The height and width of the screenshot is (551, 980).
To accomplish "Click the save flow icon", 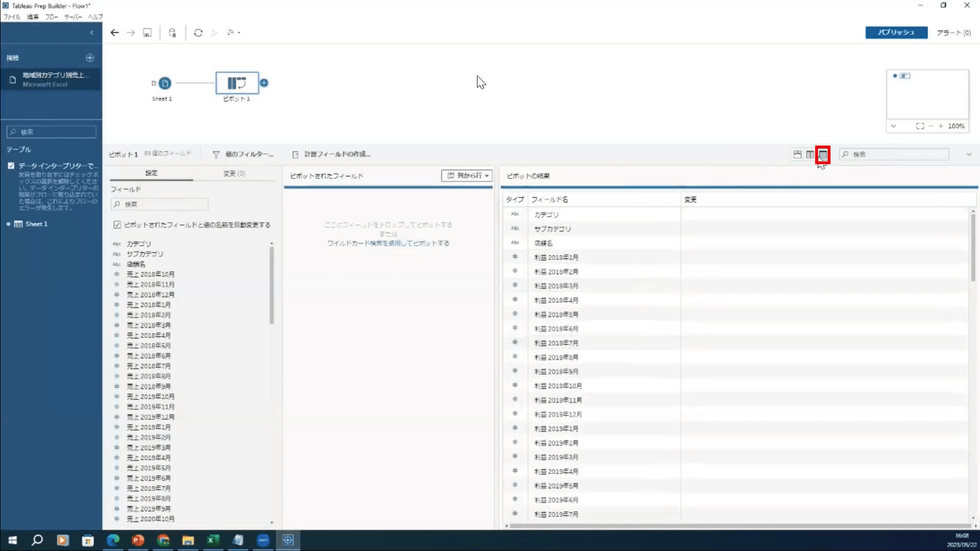I will click(x=147, y=33).
